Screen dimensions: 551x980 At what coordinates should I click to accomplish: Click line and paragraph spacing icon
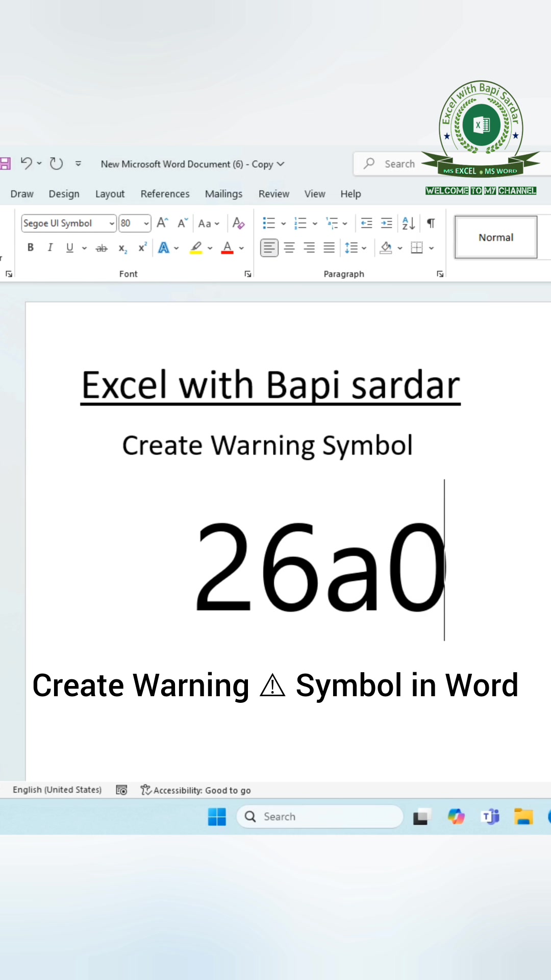[x=352, y=248]
